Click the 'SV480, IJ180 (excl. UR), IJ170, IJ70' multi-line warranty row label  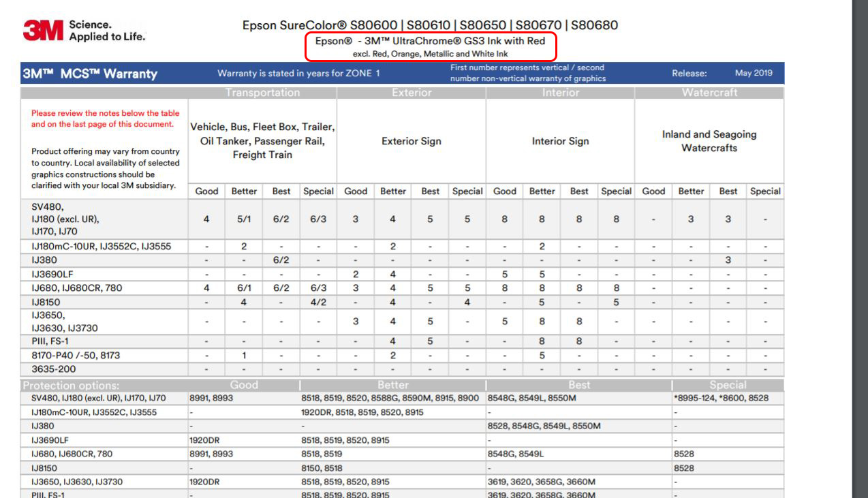(x=65, y=219)
